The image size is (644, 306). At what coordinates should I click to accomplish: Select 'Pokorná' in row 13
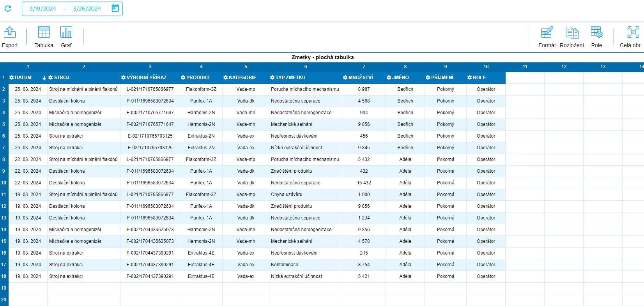(446, 218)
